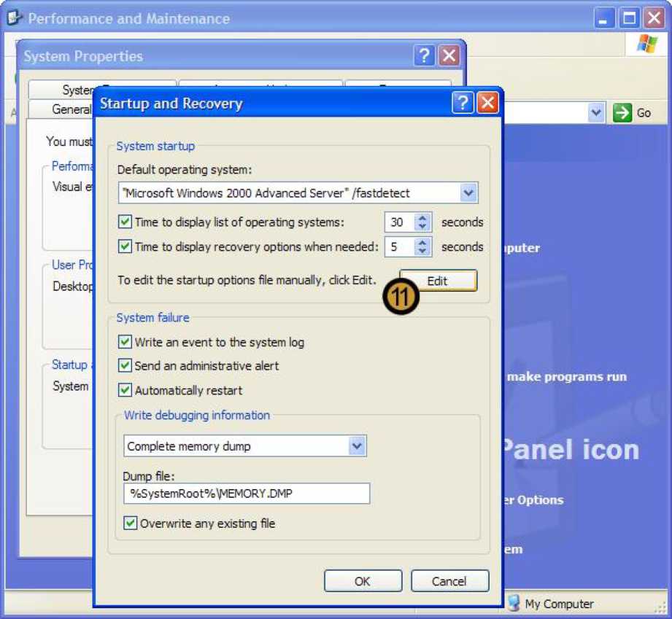Uncheck Write an event to the system log
The width and height of the screenshot is (672, 619).
[125, 342]
